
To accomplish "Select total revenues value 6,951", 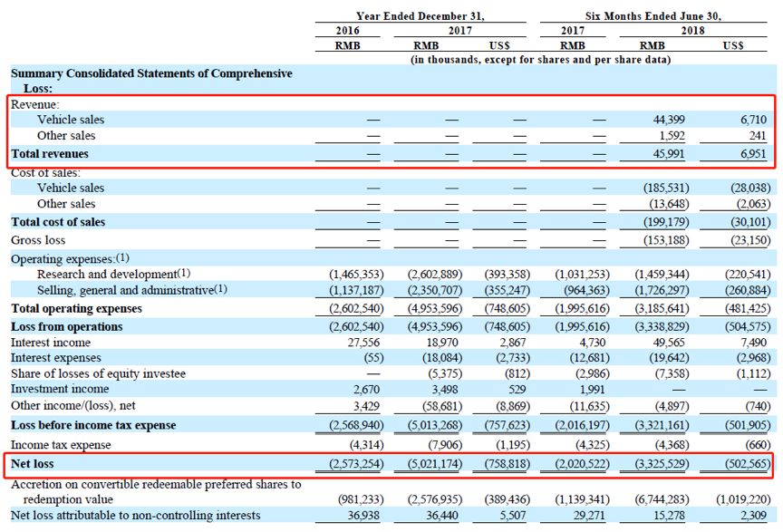I will pos(753,154).
